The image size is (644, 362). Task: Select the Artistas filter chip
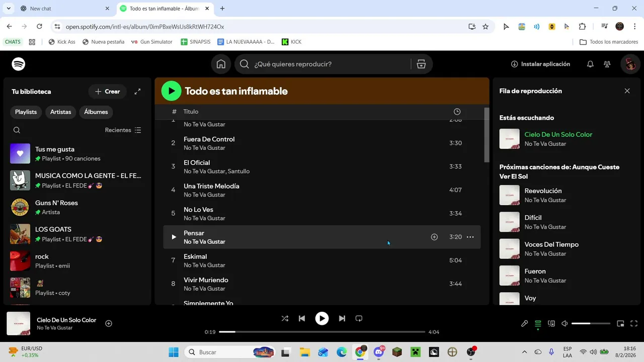pos(60,112)
